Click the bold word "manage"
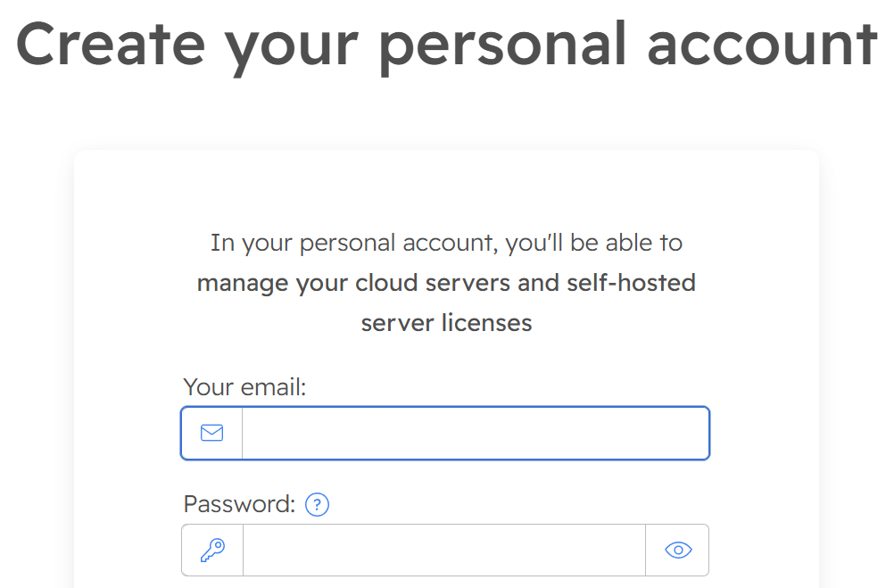894x588 pixels. click(x=243, y=283)
